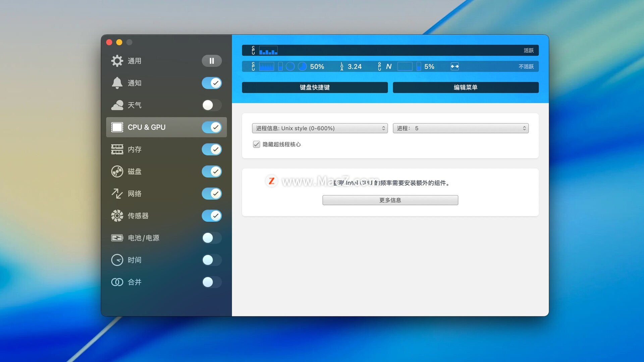Click the cloud icon for 天气
This screenshot has width=644, height=362.
(x=117, y=105)
